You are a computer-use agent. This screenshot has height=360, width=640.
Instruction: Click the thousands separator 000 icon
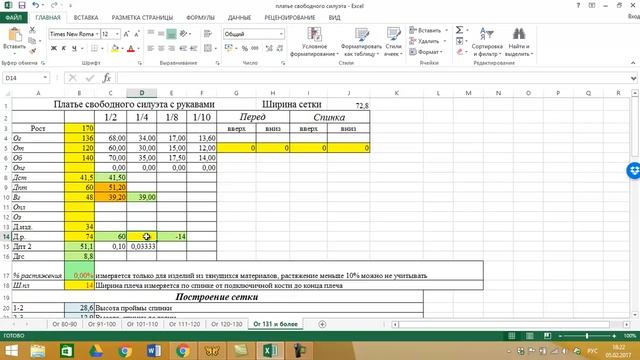click(x=255, y=49)
